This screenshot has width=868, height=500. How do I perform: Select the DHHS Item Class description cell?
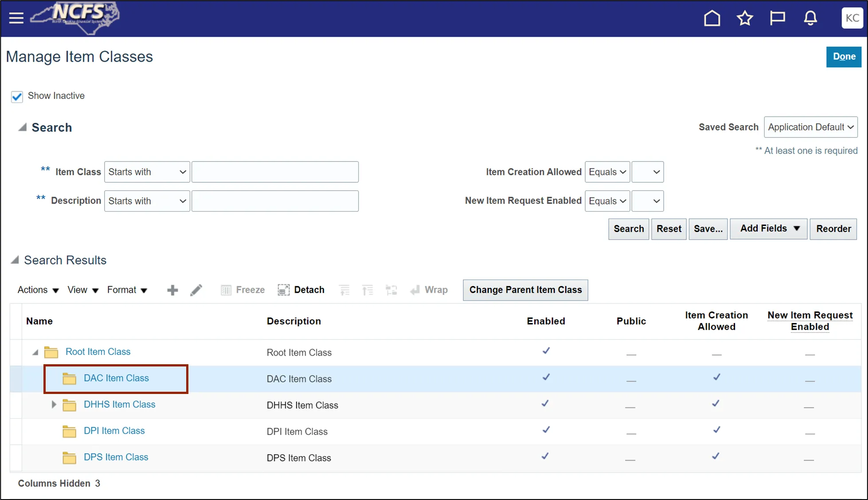(302, 405)
